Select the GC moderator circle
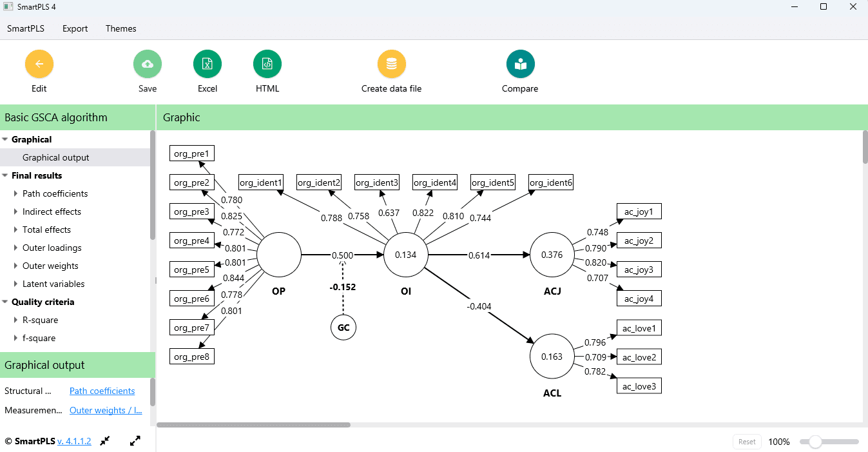 pyautogui.click(x=343, y=328)
